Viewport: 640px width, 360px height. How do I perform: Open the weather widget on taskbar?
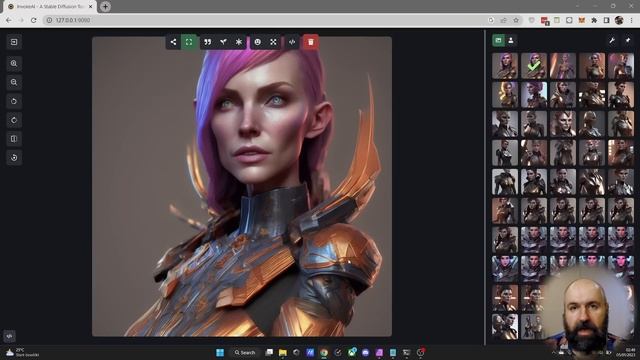pos(22,352)
